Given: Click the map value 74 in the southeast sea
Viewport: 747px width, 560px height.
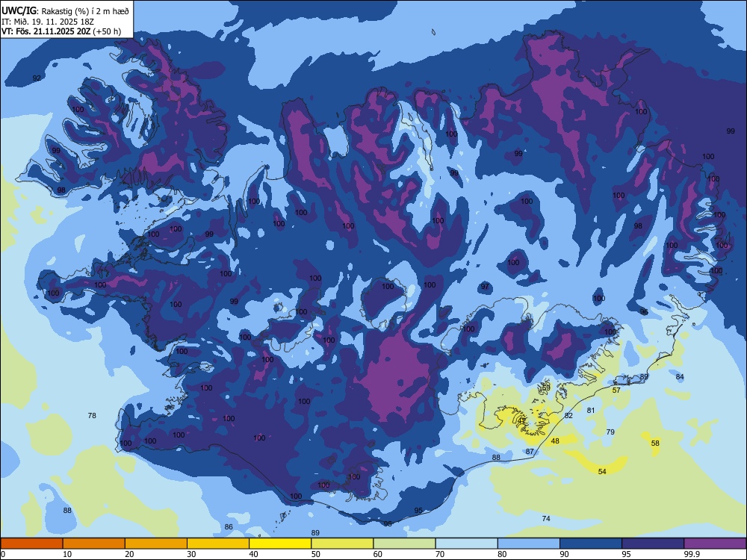Looking at the screenshot, I should tap(546, 519).
